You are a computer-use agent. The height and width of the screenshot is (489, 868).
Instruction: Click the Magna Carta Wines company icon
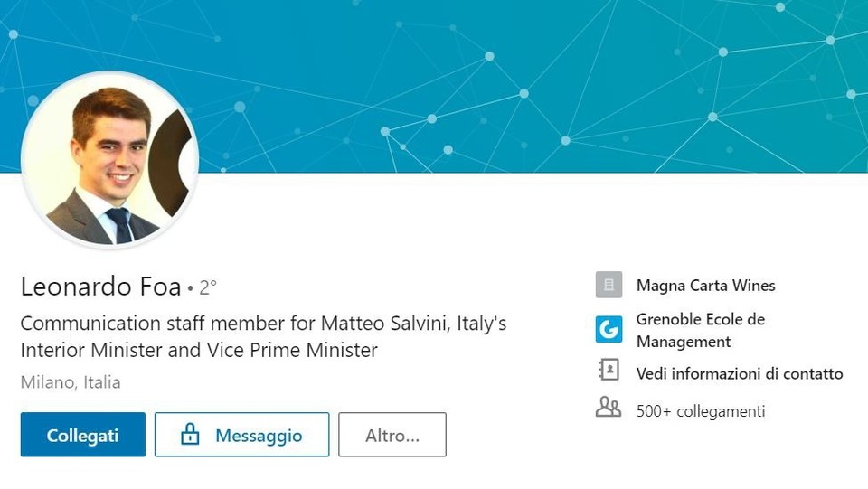point(609,285)
